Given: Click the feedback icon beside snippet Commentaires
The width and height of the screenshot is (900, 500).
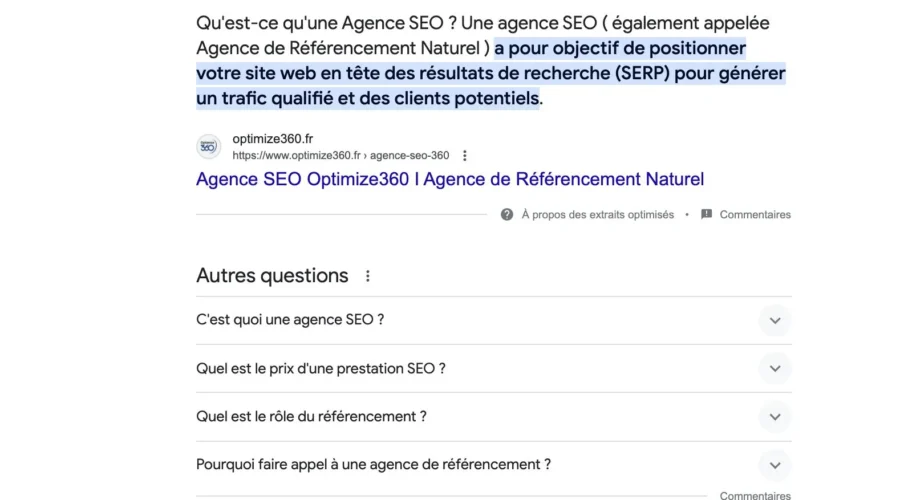Looking at the screenshot, I should (x=707, y=214).
